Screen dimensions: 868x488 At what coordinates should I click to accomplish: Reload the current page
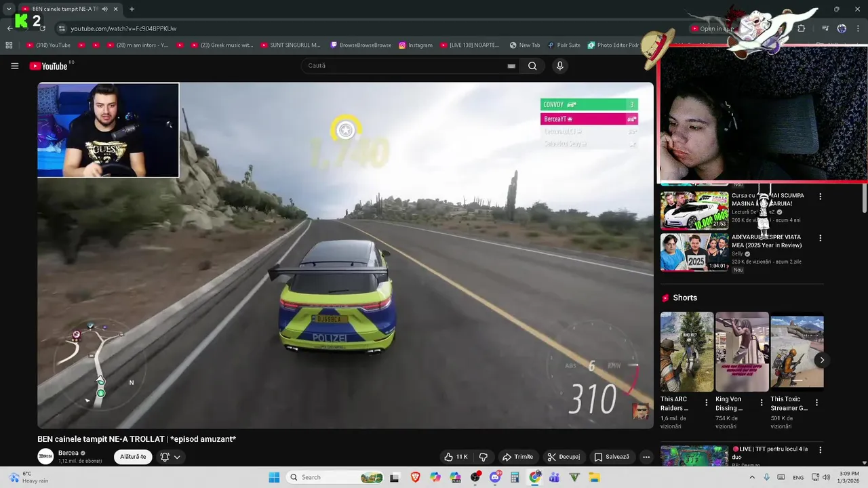[x=43, y=28]
